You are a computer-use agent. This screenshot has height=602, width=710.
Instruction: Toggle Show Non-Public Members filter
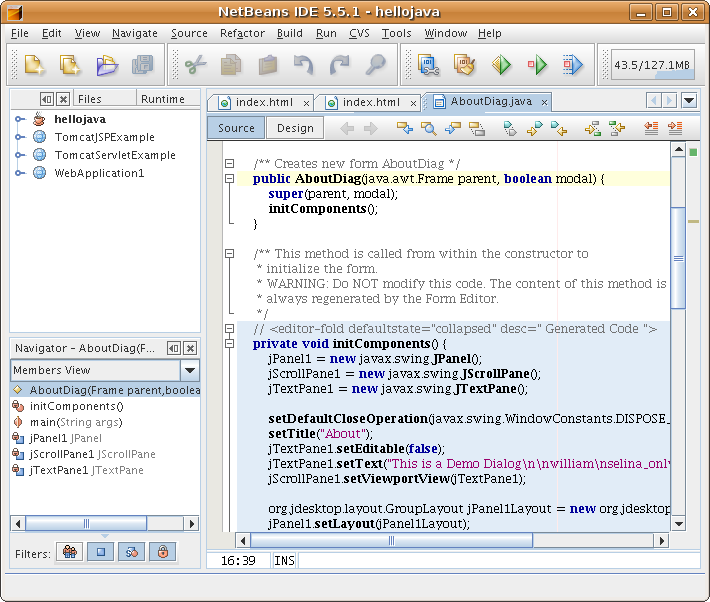(x=163, y=552)
